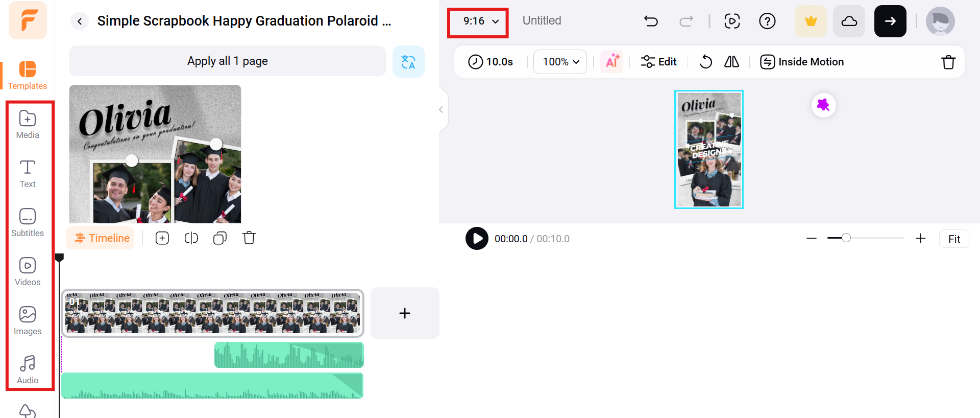980x418 pixels.
Task: Open the Audio panel
Action: [28, 369]
